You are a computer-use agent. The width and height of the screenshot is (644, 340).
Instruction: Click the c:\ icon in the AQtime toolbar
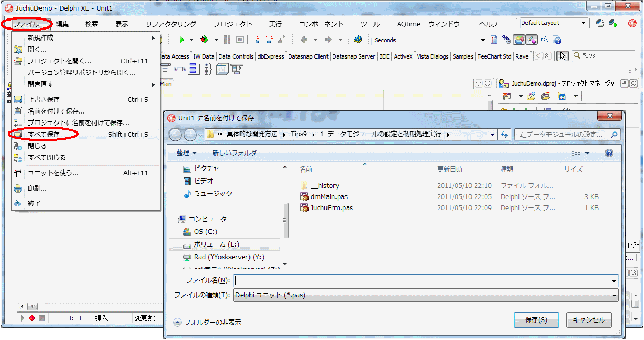544,40
